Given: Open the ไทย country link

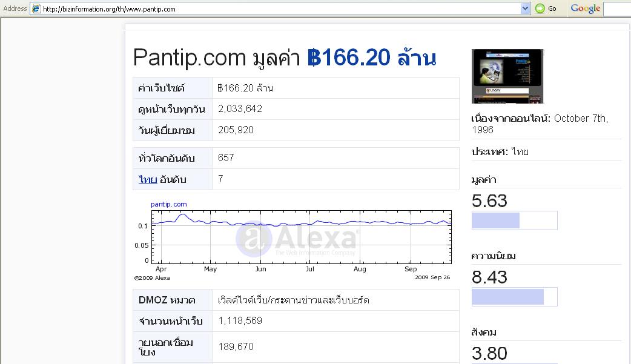Looking at the screenshot, I should [x=148, y=180].
